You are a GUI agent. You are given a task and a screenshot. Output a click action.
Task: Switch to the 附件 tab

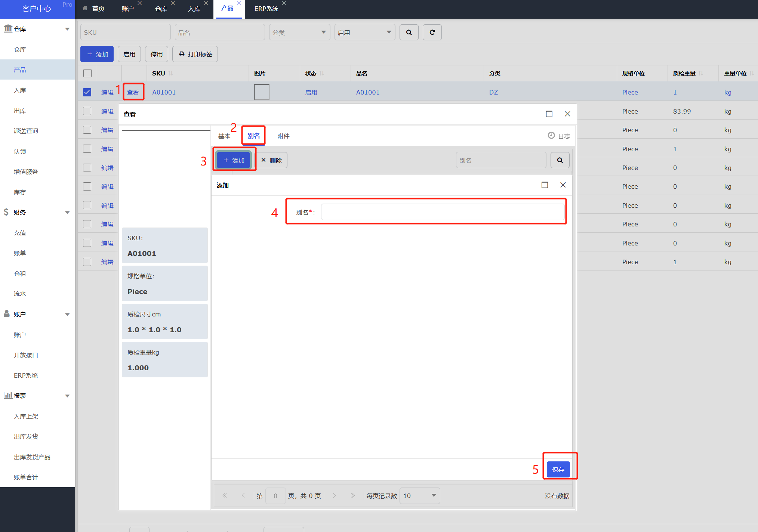coord(283,136)
